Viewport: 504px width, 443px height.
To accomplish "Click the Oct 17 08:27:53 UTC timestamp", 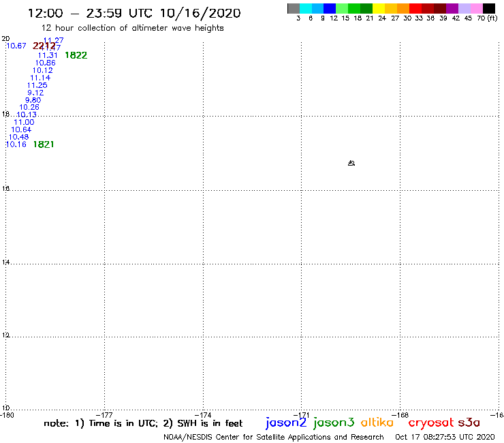I will (445, 437).
